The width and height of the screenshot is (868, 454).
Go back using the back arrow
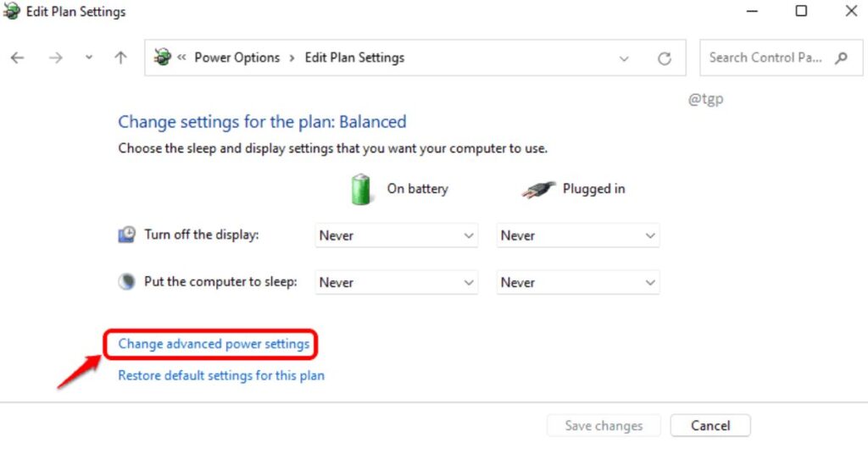(x=18, y=58)
